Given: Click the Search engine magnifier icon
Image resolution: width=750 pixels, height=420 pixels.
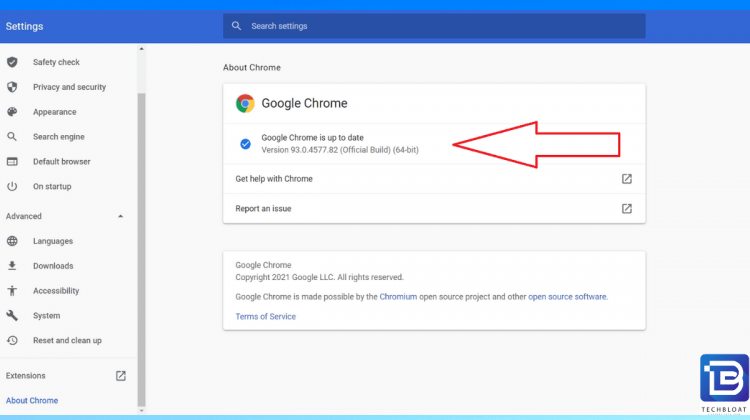Looking at the screenshot, I should click(x=12, y=137).
